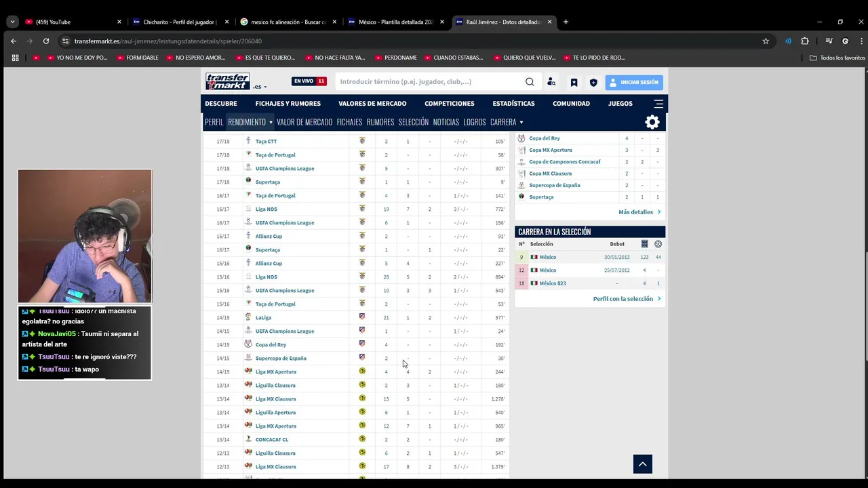Open the Supercopa de España link in sidebar
This screenshot has height=488, width=868.
(555, 185)
